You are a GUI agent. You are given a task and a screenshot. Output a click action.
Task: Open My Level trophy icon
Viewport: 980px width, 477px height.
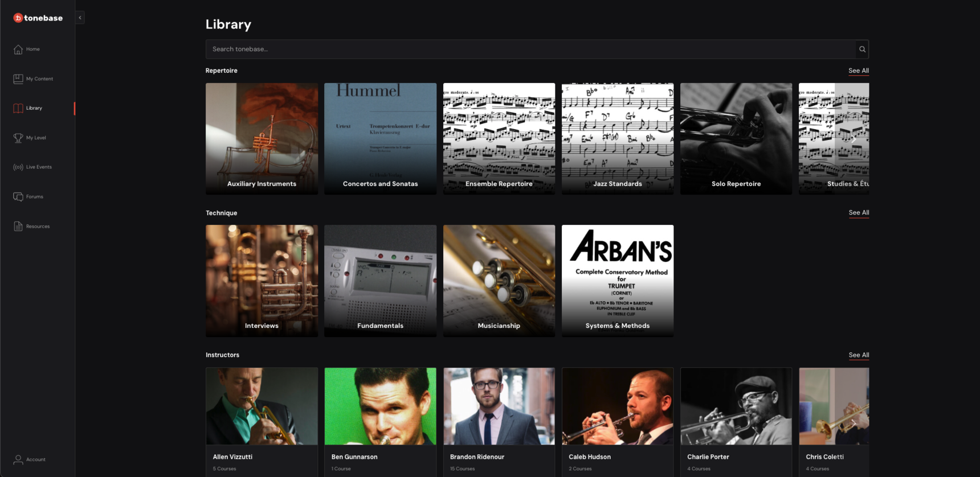point(18,138)
